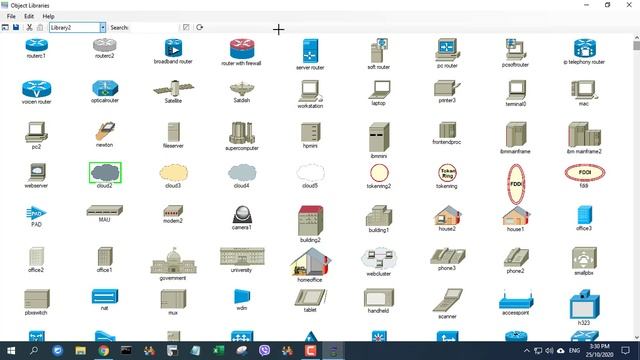This screenshot has height=360, width=640.
Task: Choose the fileserver object
Action: pos(173,132)
